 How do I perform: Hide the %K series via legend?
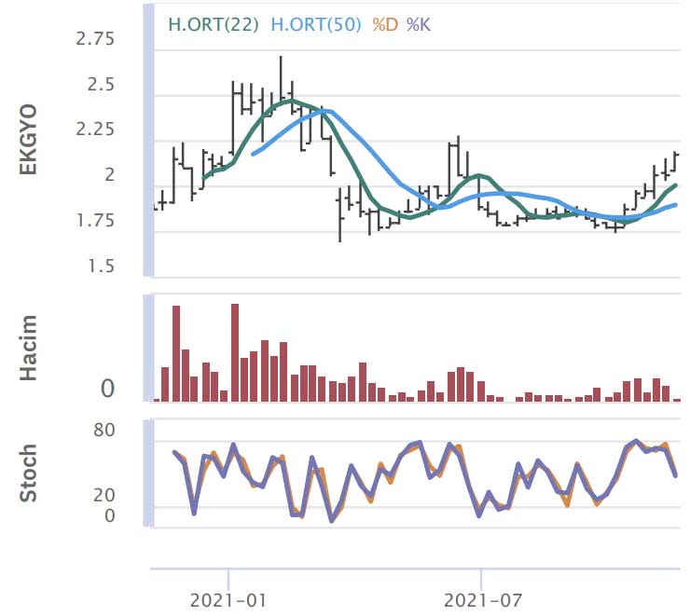click(x=419, y=24)
